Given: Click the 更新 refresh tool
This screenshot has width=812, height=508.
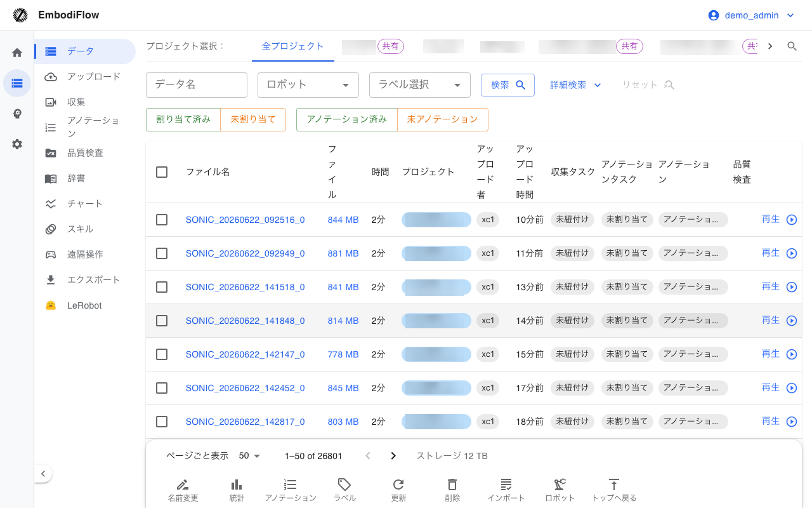Looking at the screenshot, I should point(398,490).
